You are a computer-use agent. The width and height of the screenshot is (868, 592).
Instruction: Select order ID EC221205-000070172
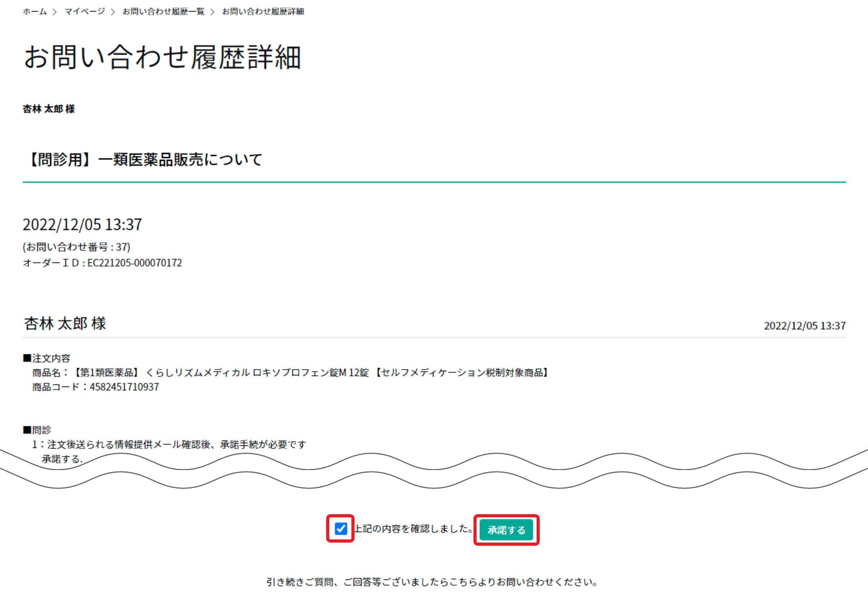(x=135, y=263)
